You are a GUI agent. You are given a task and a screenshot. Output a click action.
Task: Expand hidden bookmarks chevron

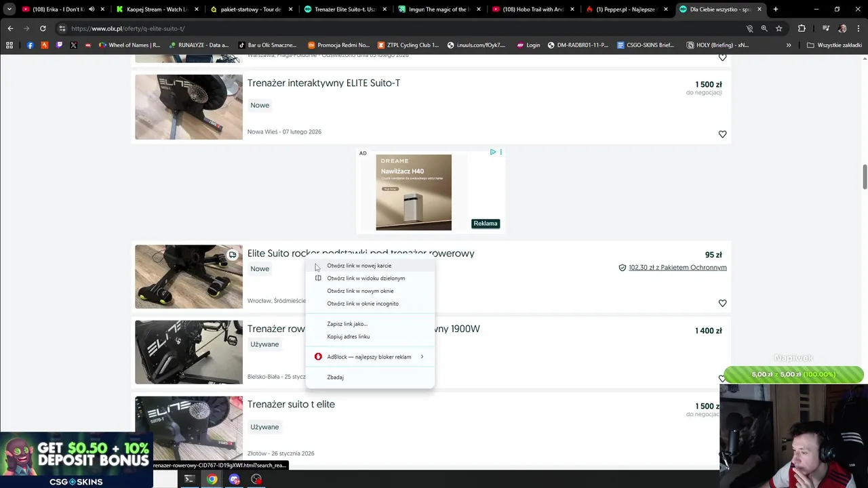[789, 45]
